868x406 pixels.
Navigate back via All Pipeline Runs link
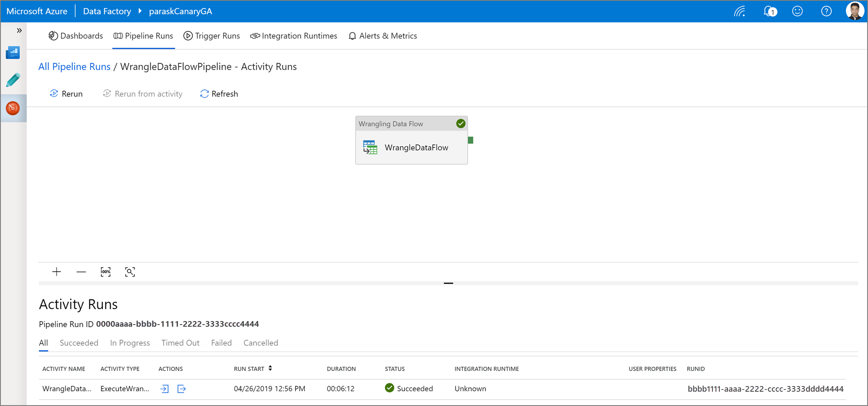[74, 66]
